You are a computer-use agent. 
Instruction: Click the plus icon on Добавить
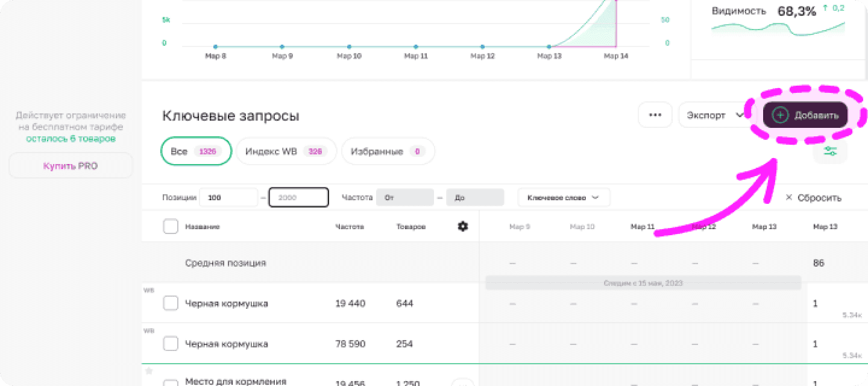[x=780, y=115]
